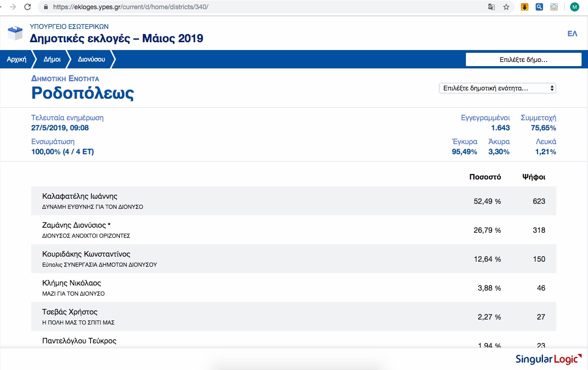Click the Ψήφοι column header

534,177
